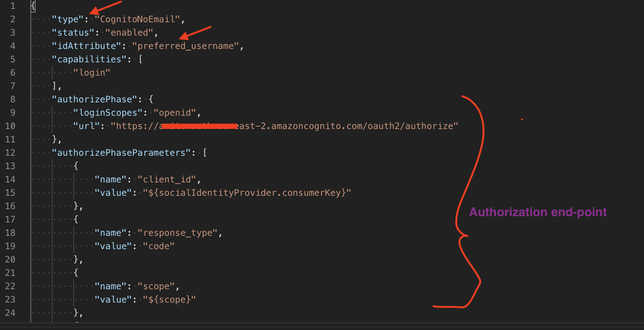Click the "capabilities" key
Viewport: 644px width, 330px height.
[89, 59]
